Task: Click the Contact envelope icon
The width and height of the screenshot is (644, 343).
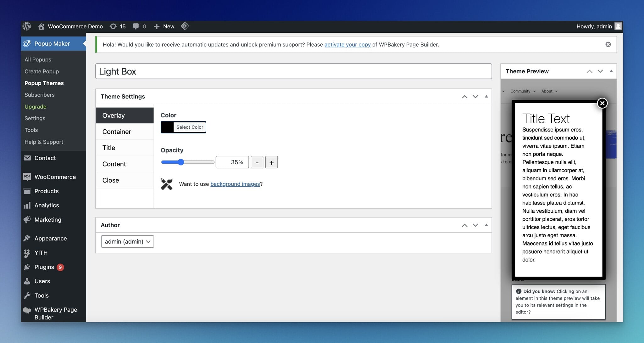Action: pyautogui.click(x=27, y=158)
